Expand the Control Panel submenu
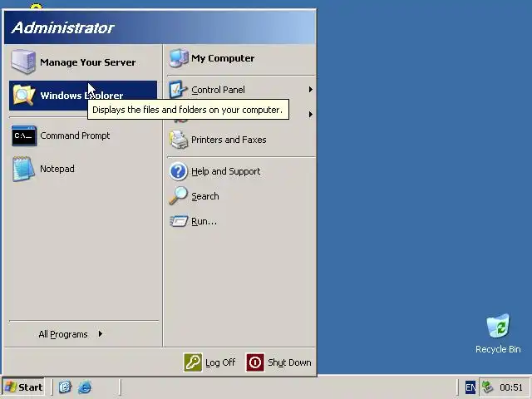 (241, 90)
